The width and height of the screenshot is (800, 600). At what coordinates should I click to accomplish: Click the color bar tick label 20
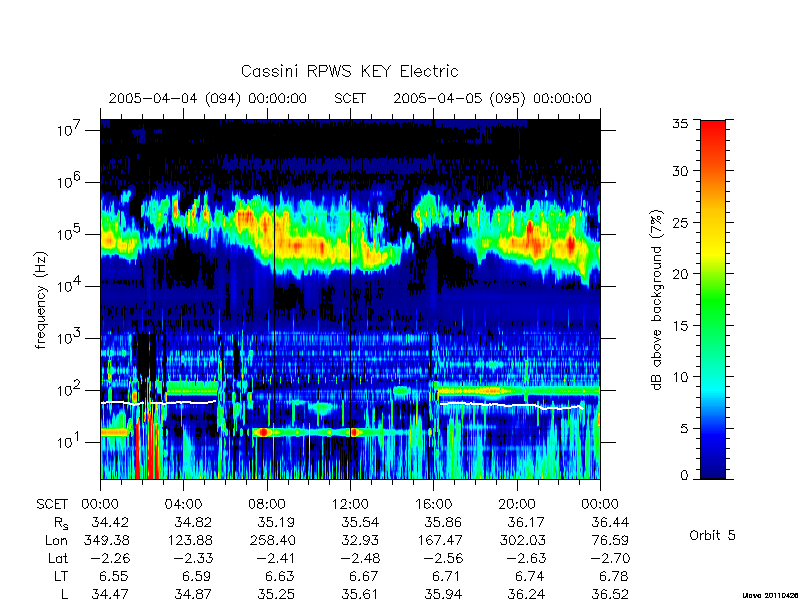680,274
